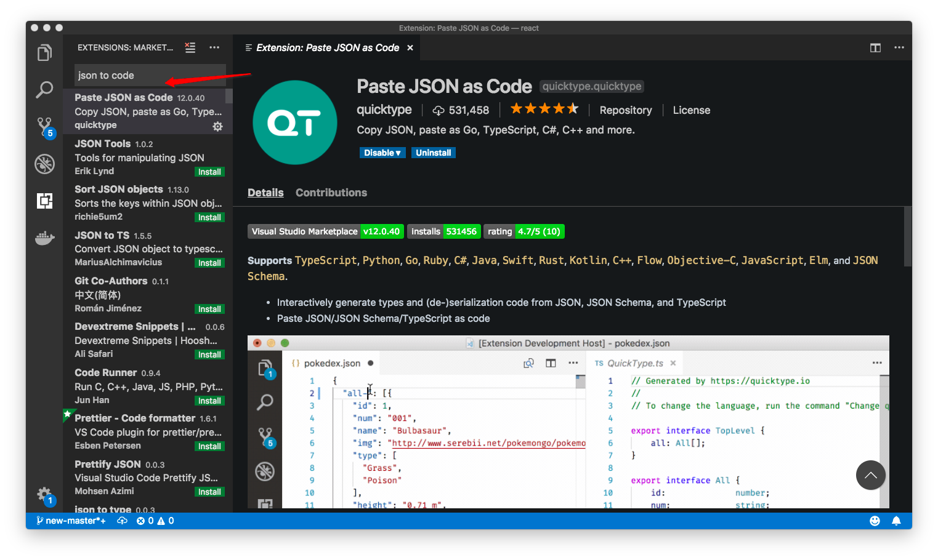Click synchronize changes cloud icon in status bar
The image size is (938, 560).
tap(123, 521)
